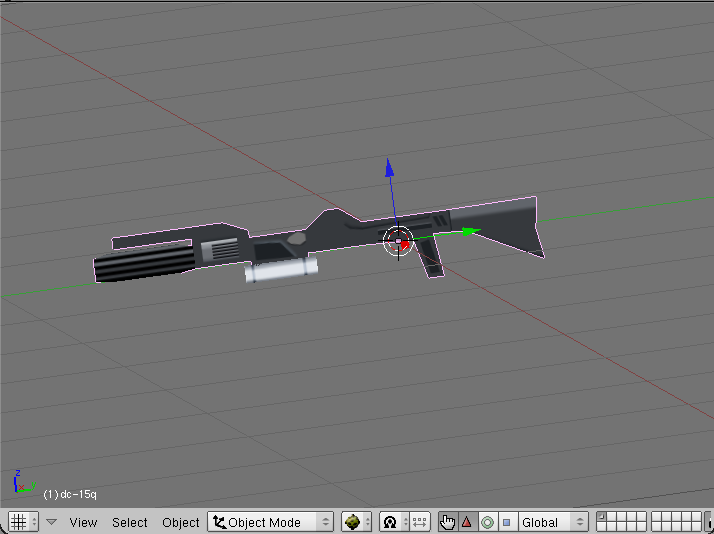The height and width of the screenshot is (534, 714).
Task: Click the red X-axis manipulator arrow
Action: [405, 246]
